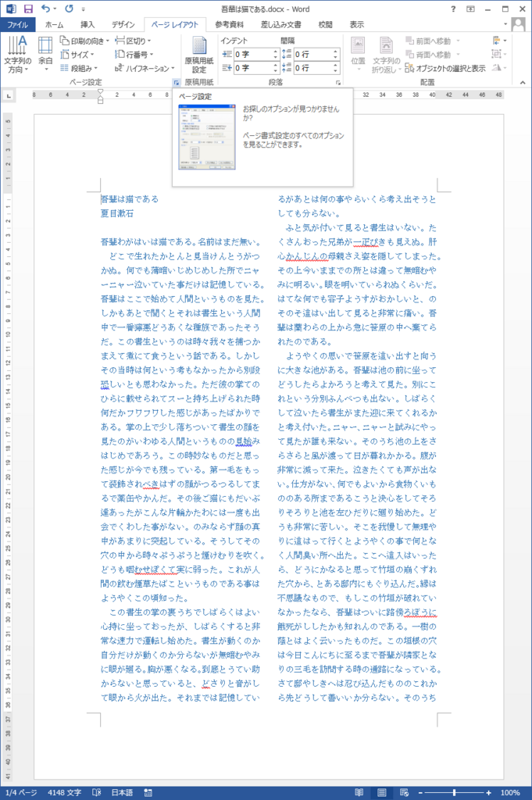Launch the ページ設定 dialog launcher
This screenshot has width=532, height=800.
pyautogui.click(x=176, y=83)
